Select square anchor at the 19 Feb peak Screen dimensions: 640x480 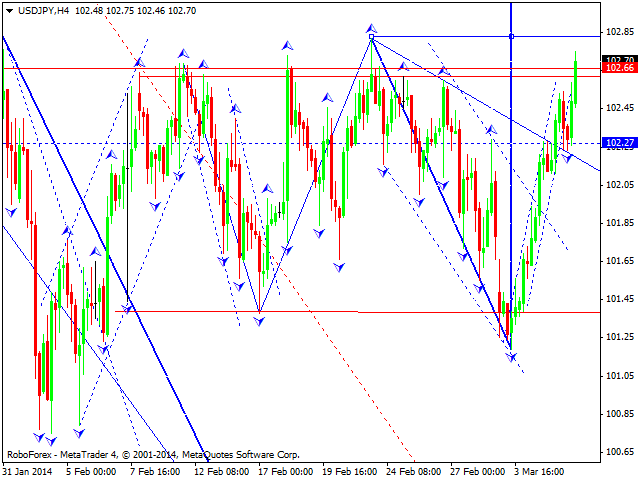(372, 37)
